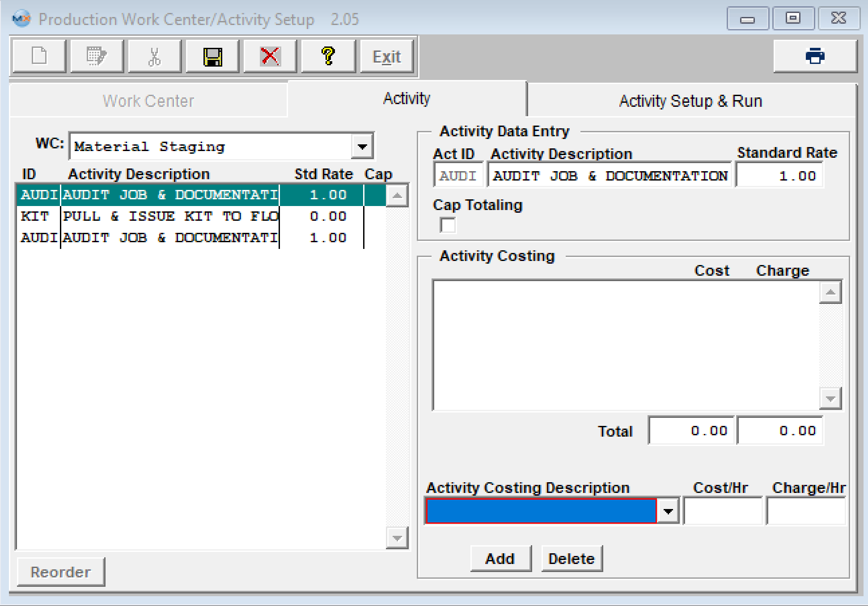Viewport: 868px width, 606px height.
Task: Expand the WC Material Staging dropdown
Action: 362,147
